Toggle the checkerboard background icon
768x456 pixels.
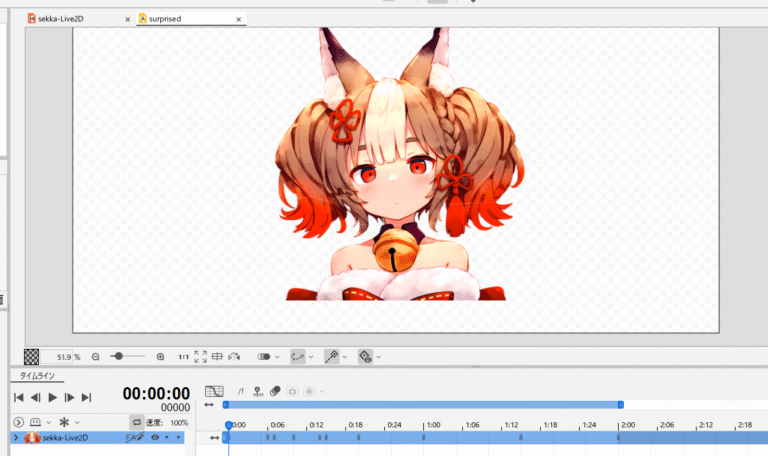pyautogui.click(x=31, y=357)
